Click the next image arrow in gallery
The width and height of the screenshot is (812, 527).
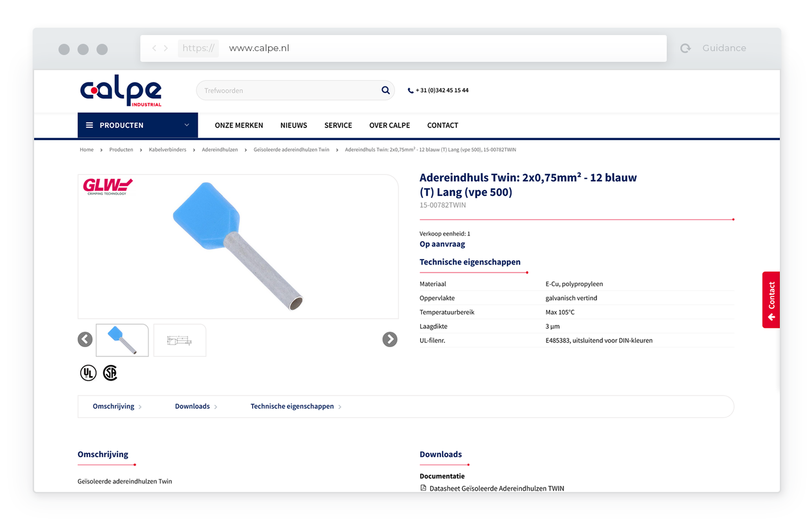click(389, 339)
